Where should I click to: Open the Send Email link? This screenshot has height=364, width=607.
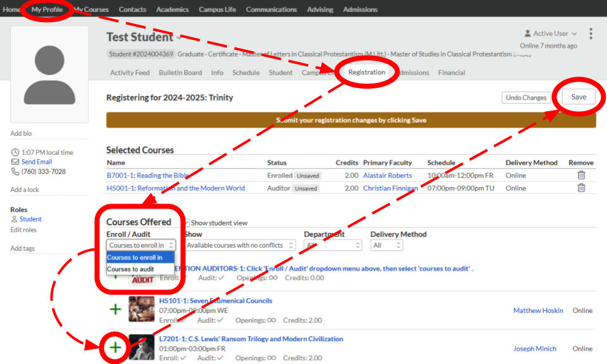37,162
